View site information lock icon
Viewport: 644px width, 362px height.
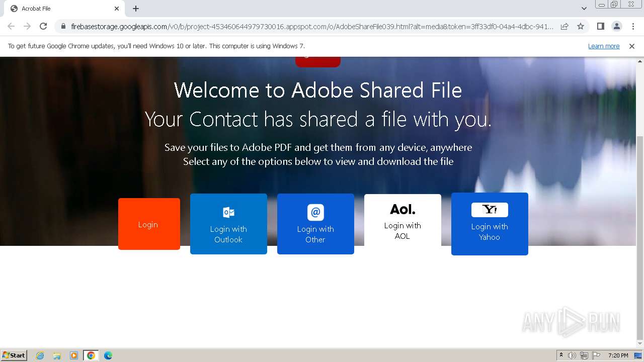tap(63, 26)
